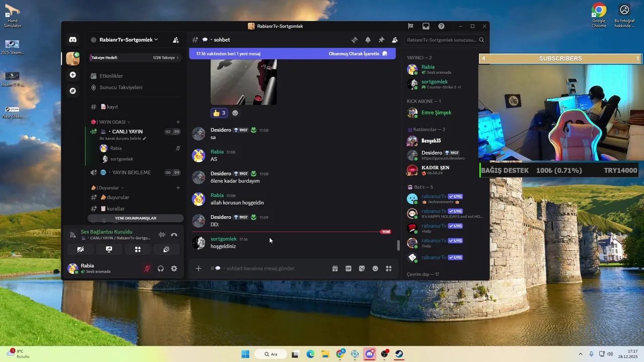Open the sticker picker
This screenshot has width=644, height=362.
[362, 268]
